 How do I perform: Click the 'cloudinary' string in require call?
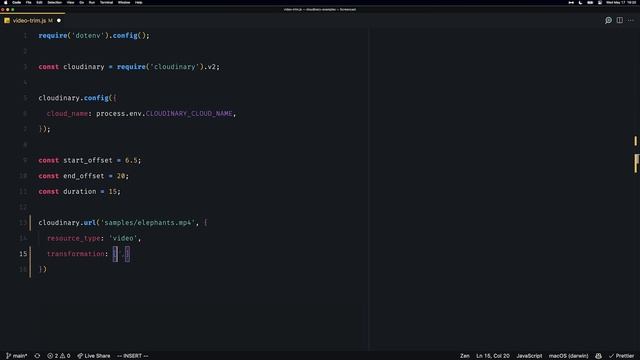pyautogui.click(x=174, y=67)
